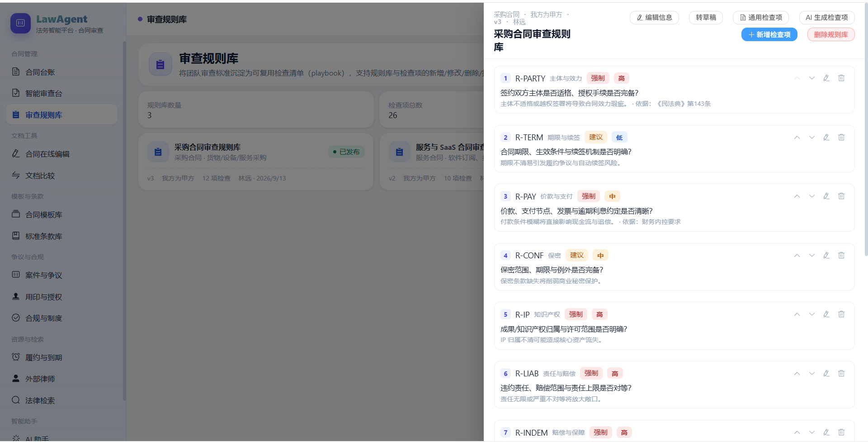Delete the R-LIAB check item
Image resolution: width=868 pixels, height=442 pixels.
point(841,374)
